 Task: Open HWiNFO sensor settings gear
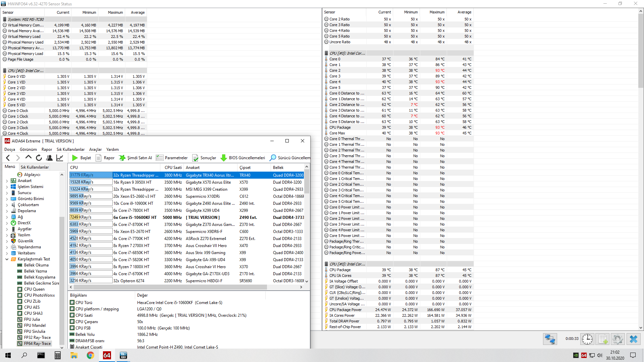point(618,339)
